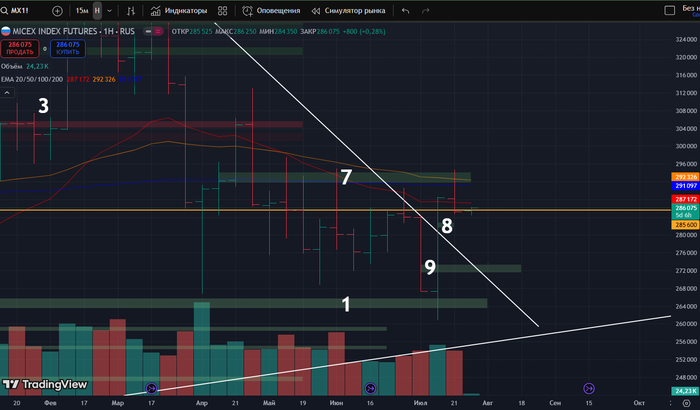Click the add symbol plus icon

57,10
